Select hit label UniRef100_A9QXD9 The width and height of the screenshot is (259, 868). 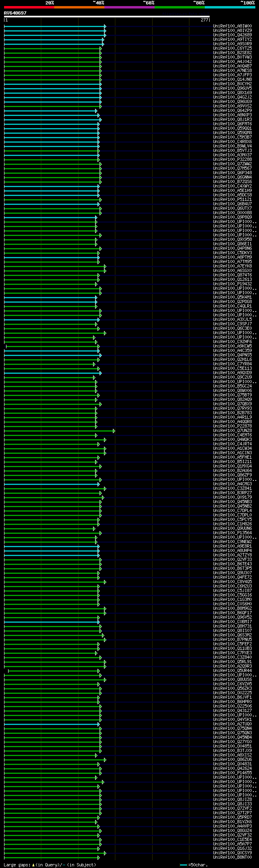click(232, 373)
